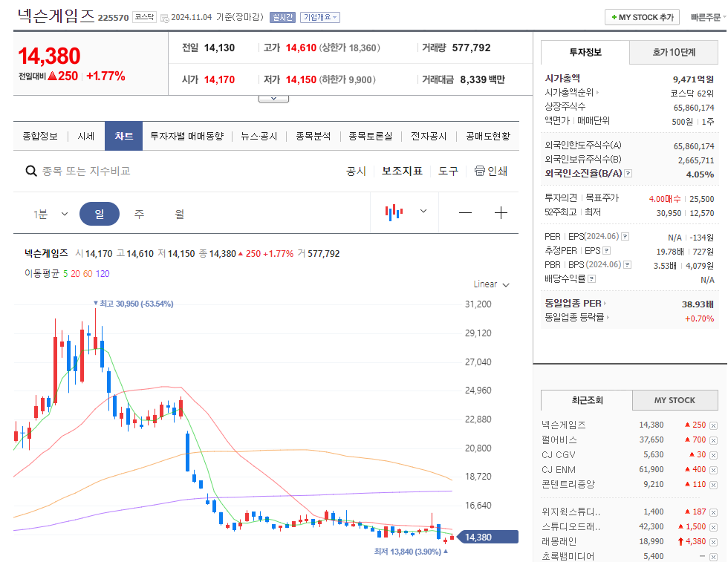Open the 뉴스·공시 tab
This screenshot has width=728, height=562.
pos(259,136)
